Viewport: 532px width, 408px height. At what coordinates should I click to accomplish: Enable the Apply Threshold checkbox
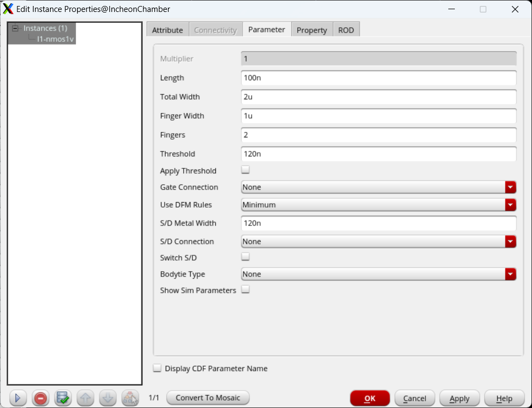pyautogui.click(x=245, y=170)
